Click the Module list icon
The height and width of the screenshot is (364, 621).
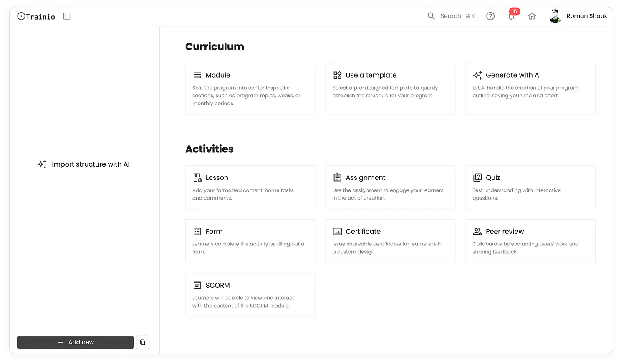tap(197, 75)
